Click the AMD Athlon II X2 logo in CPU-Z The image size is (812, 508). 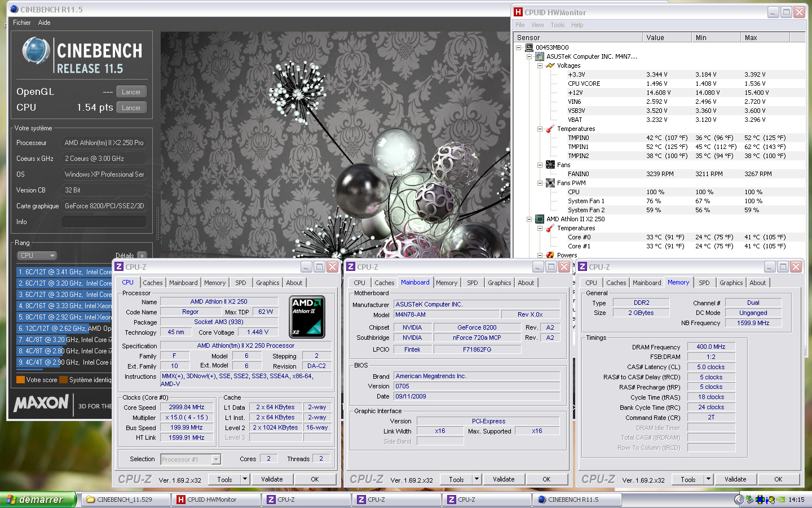(x=307, y=317)
